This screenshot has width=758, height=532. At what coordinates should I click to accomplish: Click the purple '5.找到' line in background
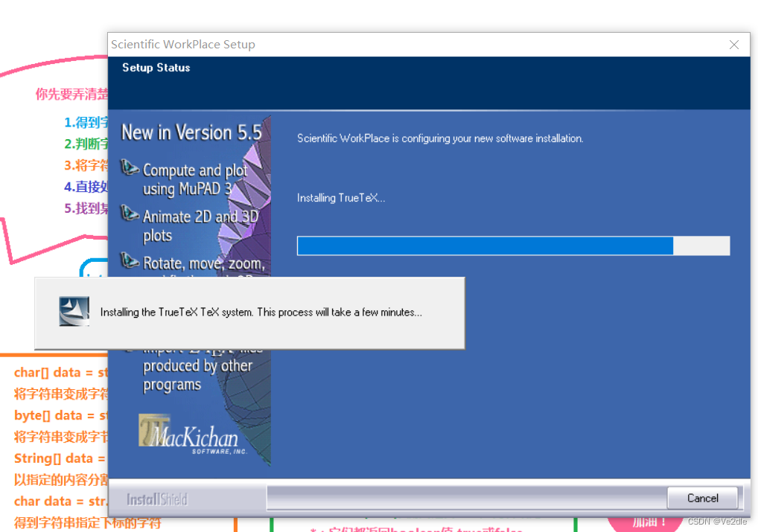point(86,208)
